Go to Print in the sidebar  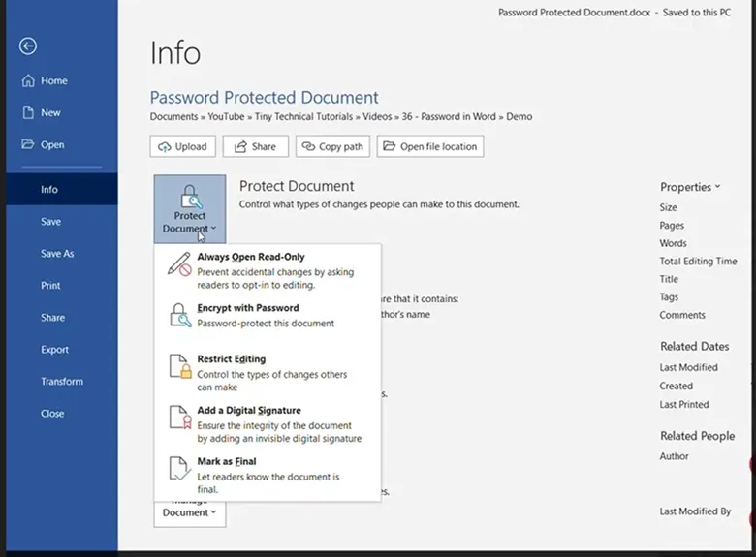[62, 286]
